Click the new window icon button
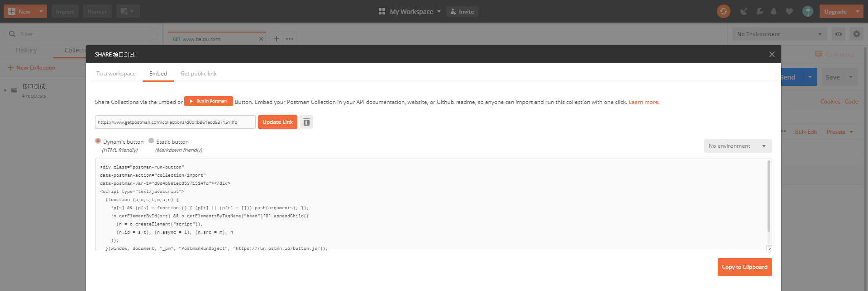Viewport: 868px width, 291px height. coord(128,11)
